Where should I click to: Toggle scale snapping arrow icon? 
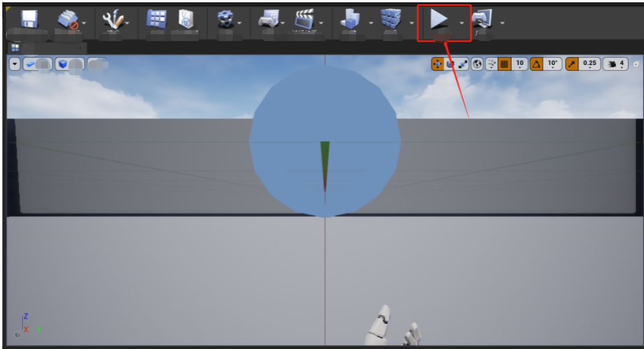[x=572, y=64]
